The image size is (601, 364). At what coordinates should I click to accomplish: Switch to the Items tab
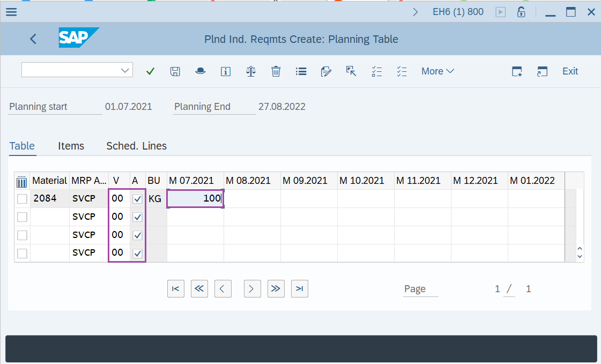point(71,146)
